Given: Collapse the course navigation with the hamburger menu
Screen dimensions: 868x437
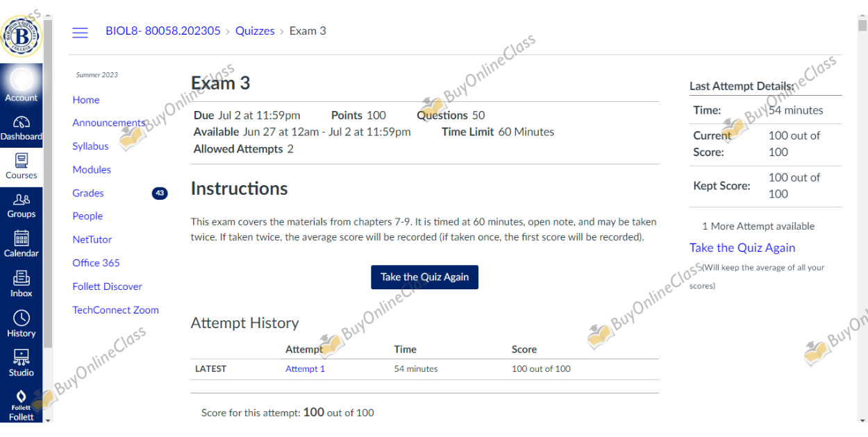Looking at the screenshot, I should pyautogui.click(x=80, y=31).
